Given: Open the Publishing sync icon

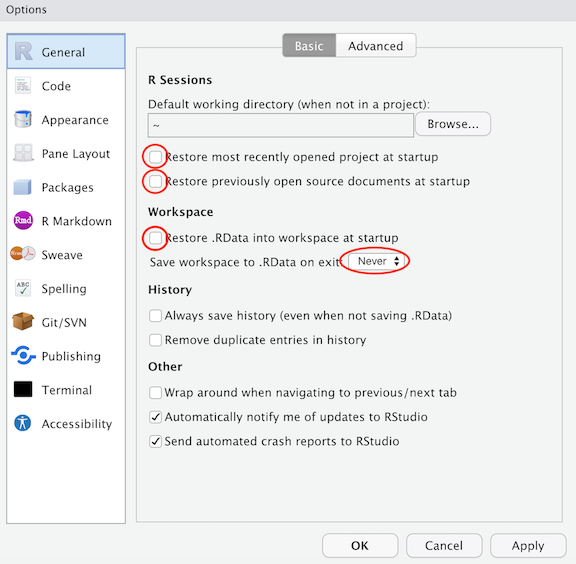Looking at the screenshot, I should coord(23,355).
